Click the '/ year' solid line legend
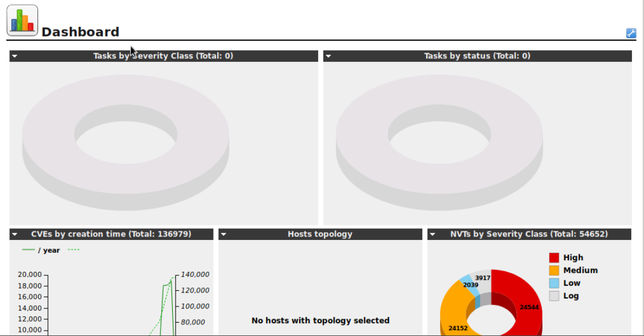 click(41, 250)
